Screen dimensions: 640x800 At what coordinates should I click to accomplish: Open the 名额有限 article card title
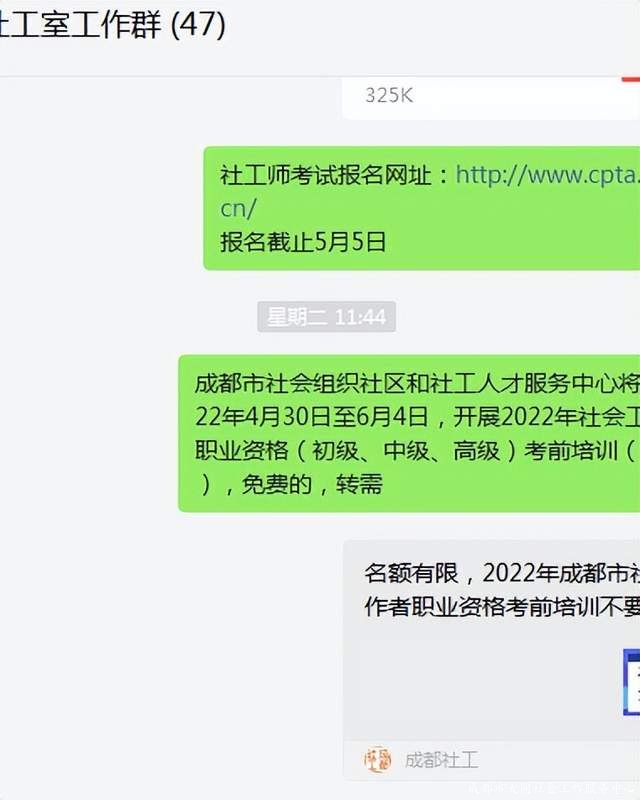pyautogui.click(x=502, y=590)
